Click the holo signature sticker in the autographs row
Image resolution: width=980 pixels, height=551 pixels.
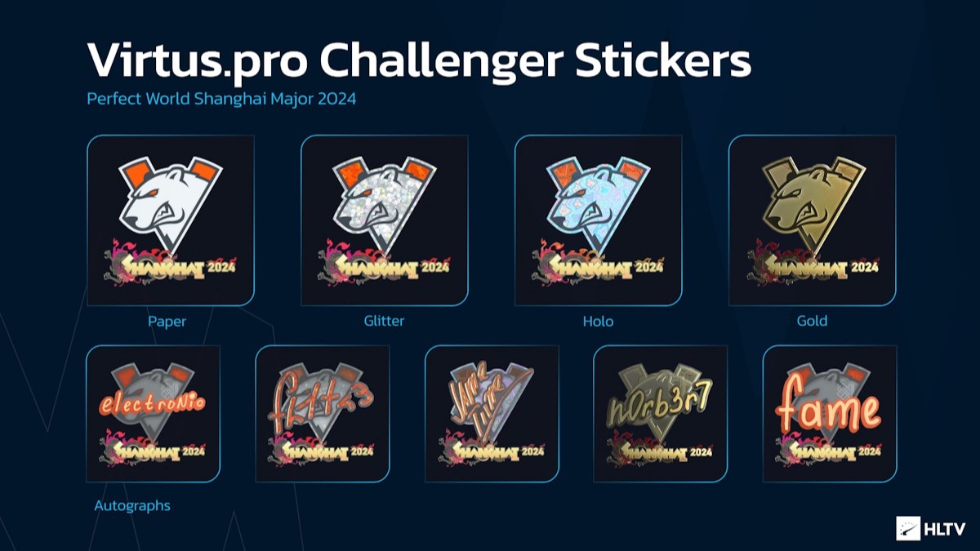(492, 414)
